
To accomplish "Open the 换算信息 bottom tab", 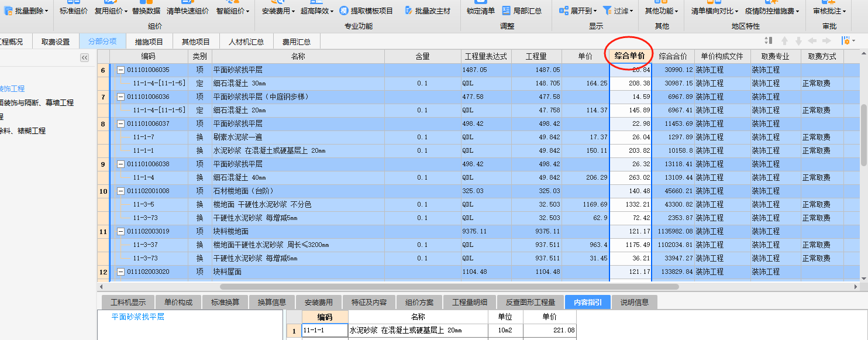I will click(x=272, y=302).
